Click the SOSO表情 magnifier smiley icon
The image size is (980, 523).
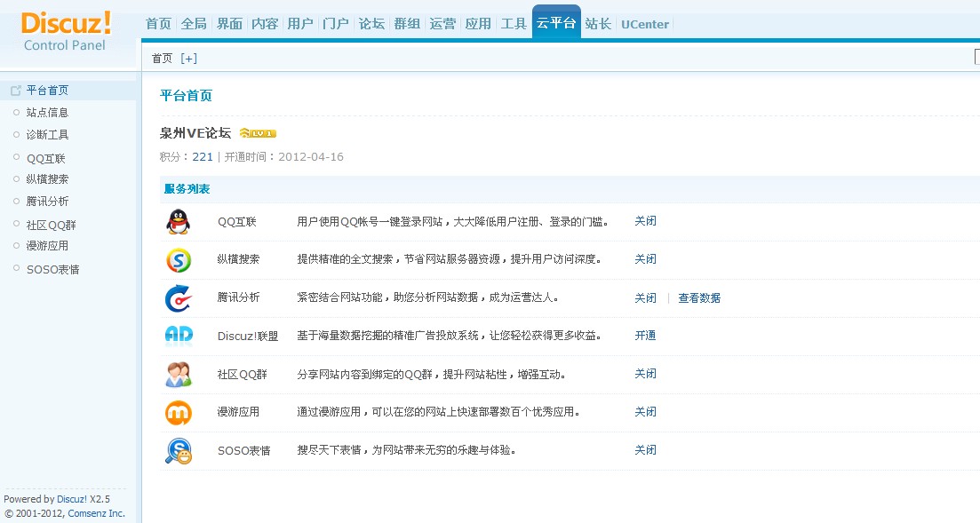pyautogui.click(x=178, y=451)
